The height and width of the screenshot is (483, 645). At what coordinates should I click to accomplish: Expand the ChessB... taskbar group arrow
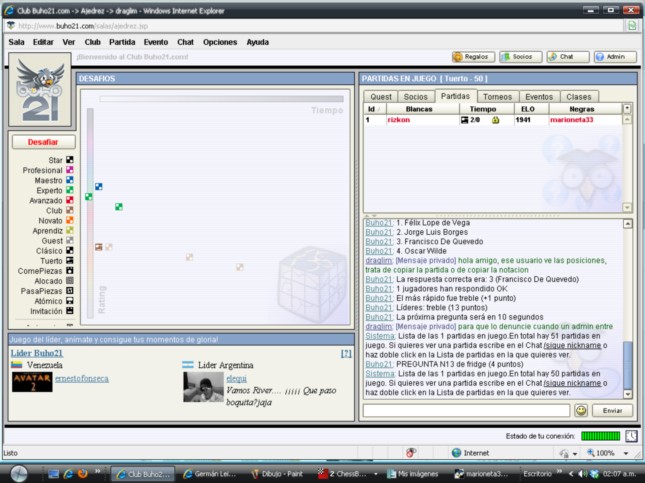(x=376, y=474)
